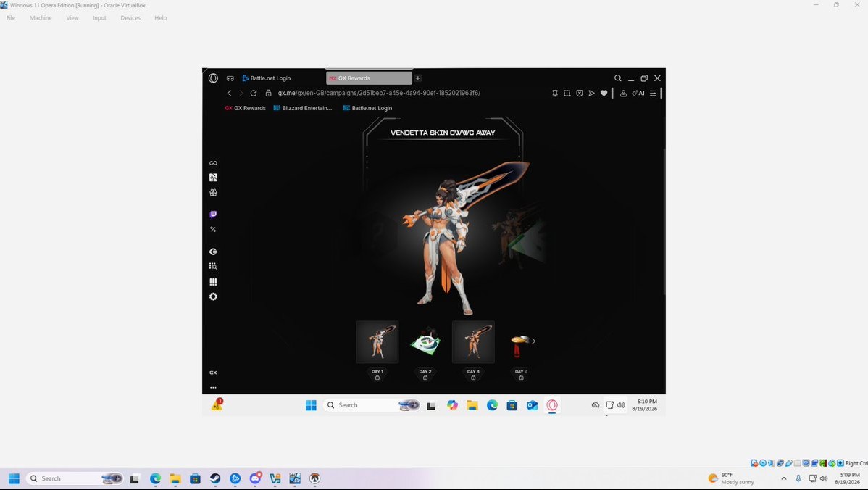Screen dimensions: 868x490
Task: Reload the GX Rewards page
Action: (254, 93)
